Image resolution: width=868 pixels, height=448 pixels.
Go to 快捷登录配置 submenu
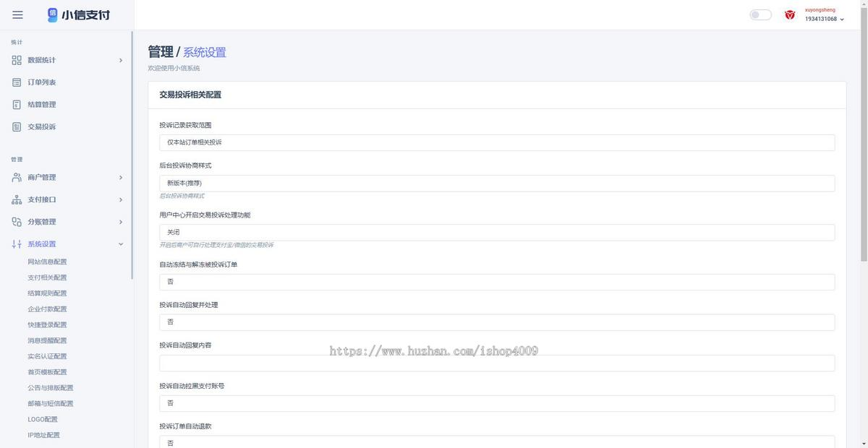(47, 325)
